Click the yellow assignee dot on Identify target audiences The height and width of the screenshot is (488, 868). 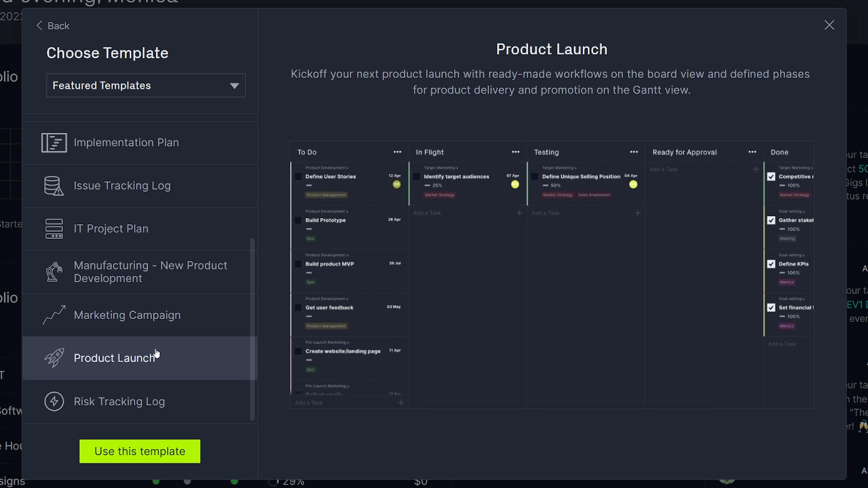coord(514,184)
